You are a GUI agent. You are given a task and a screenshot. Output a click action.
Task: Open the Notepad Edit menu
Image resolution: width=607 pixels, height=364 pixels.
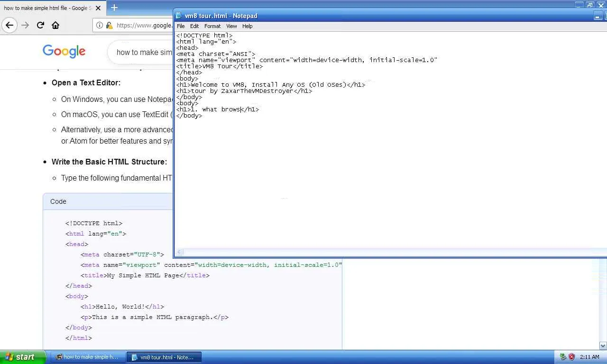(194, 26)
